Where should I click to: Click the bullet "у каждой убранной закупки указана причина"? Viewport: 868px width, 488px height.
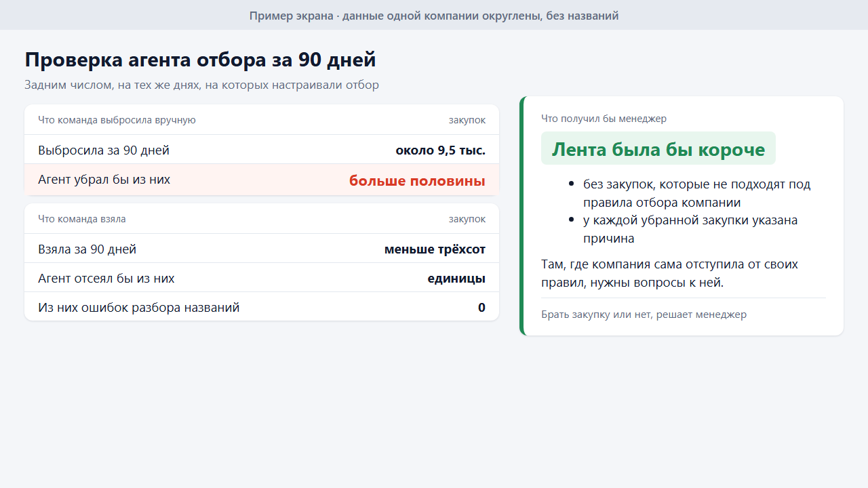[x=690, y=229]
